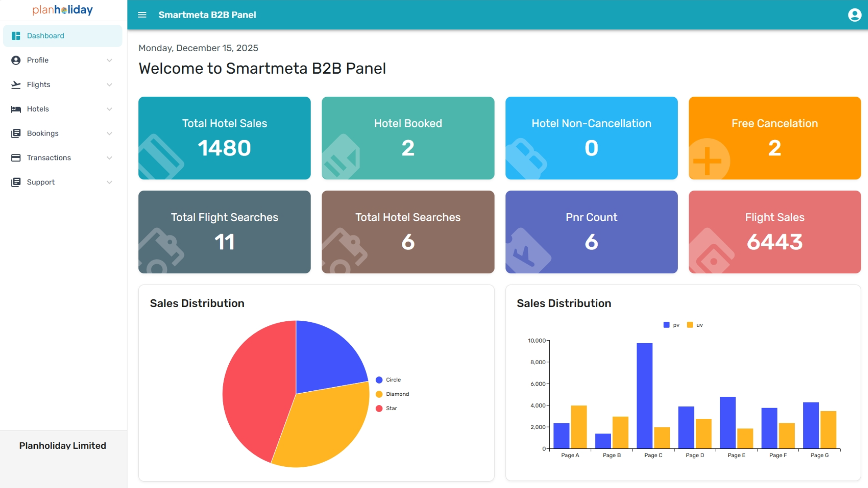Open the Total Flight Searches card
The height and width of the screenshot is (488, 868).
coord(224,232)
